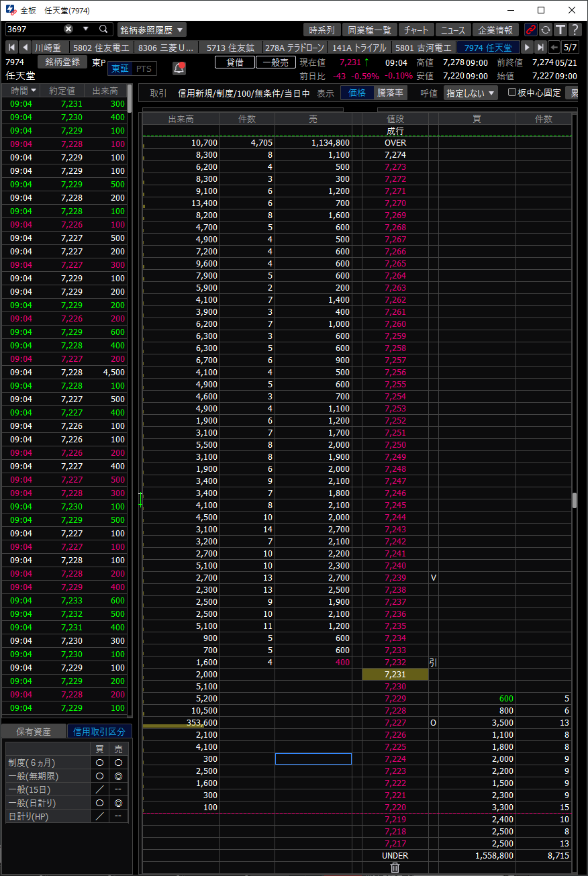Switch to the 5801 古河電工 tab
The image size is (588, 876).
pyautogui.click(x=424, y=48)
